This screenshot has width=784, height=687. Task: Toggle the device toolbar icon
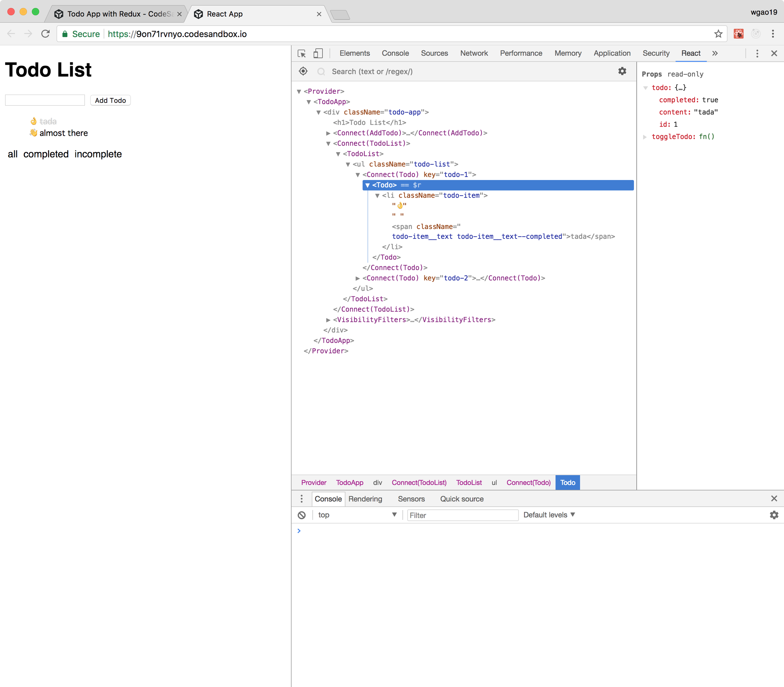318,53
